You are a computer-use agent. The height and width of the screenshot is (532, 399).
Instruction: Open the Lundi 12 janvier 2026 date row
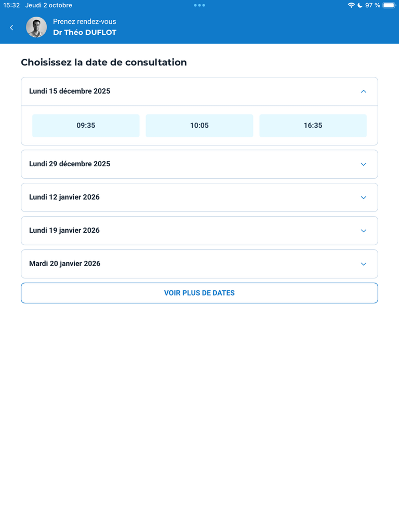(x=64, y=197)
